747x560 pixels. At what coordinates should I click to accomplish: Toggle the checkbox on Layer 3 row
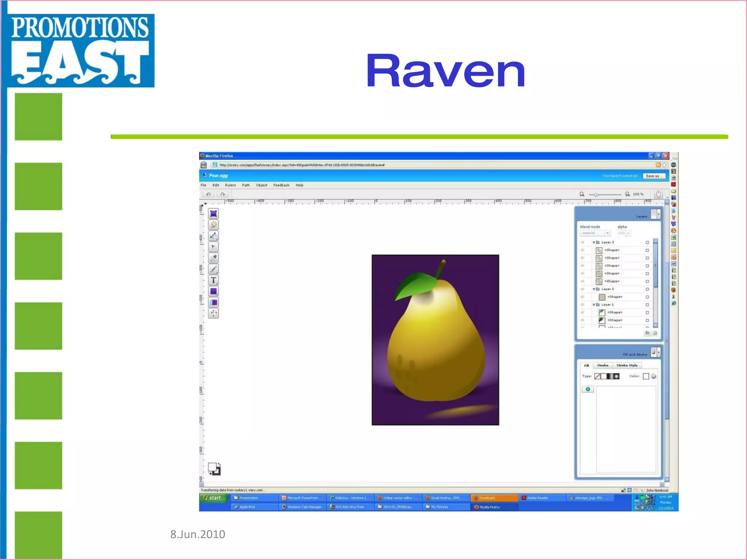[x=647, y=242]
